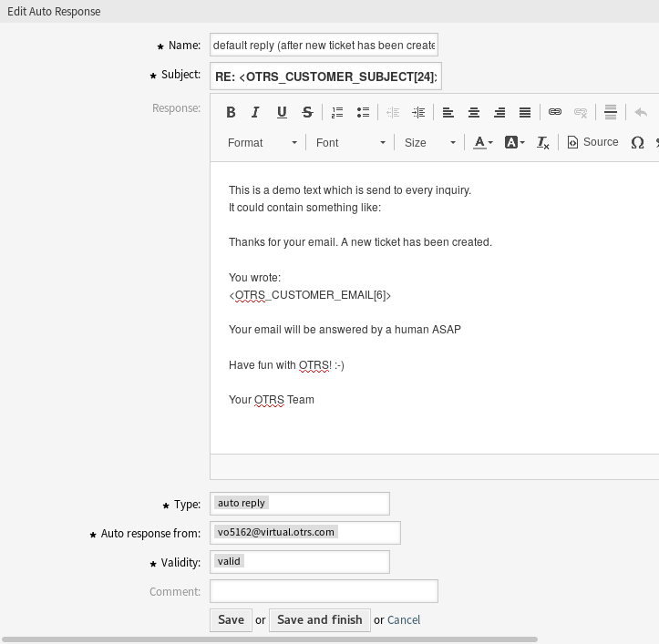
Task: Click the editor's bottom status bar
Action: [x=434, y=466]
